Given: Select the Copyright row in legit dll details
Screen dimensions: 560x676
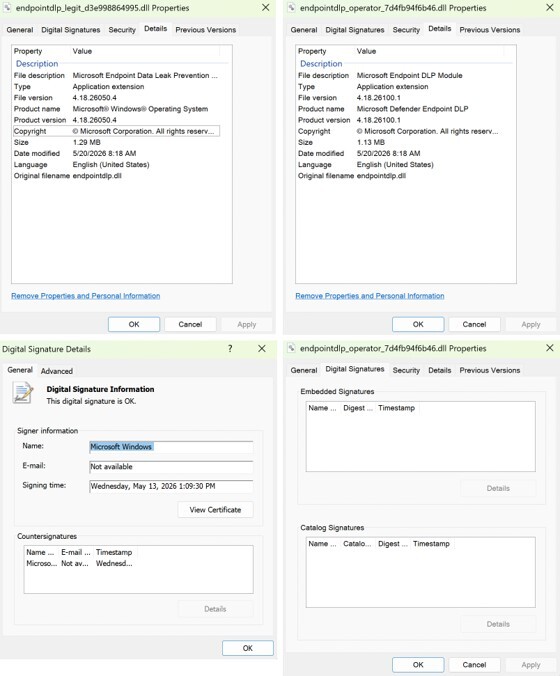Looking at the screenshot, I should (x=116, y=131).
